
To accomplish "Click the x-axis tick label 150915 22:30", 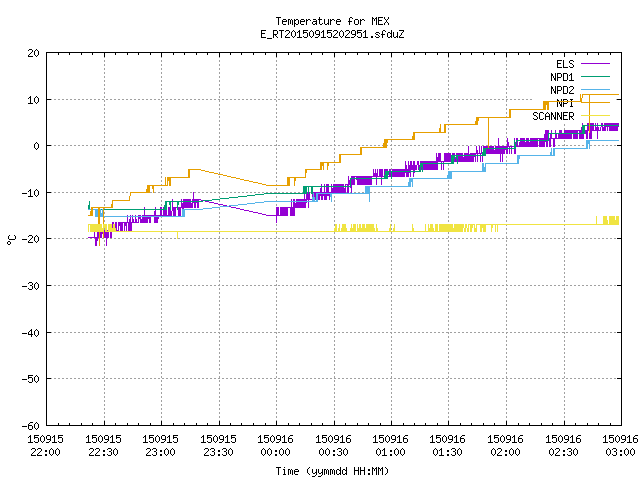I will (x=103, y=446).
